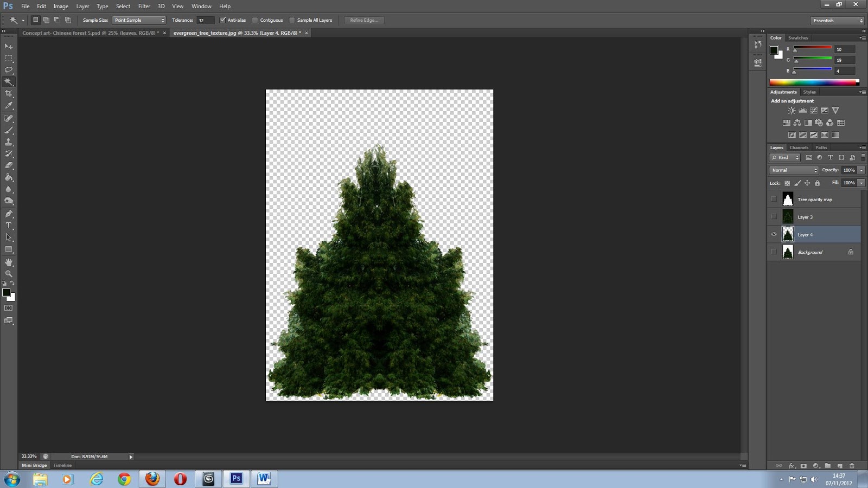Open the blend mode dropdown showing Normal

(794, 170)
